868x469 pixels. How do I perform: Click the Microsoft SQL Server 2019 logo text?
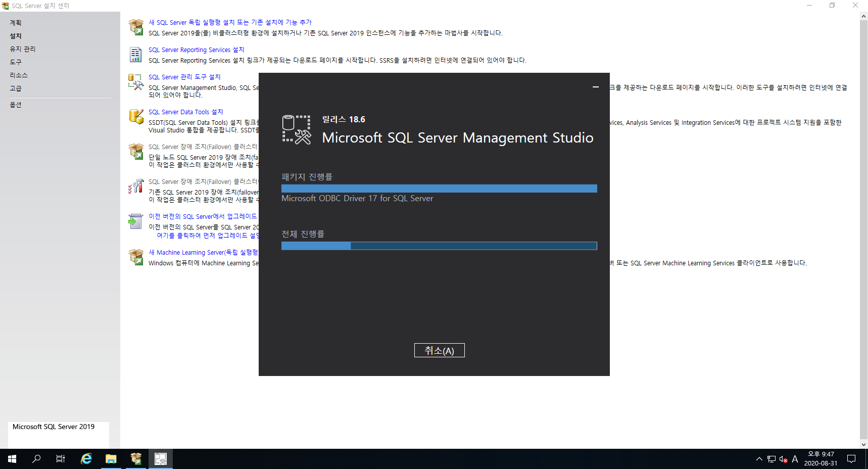(54, 427)
